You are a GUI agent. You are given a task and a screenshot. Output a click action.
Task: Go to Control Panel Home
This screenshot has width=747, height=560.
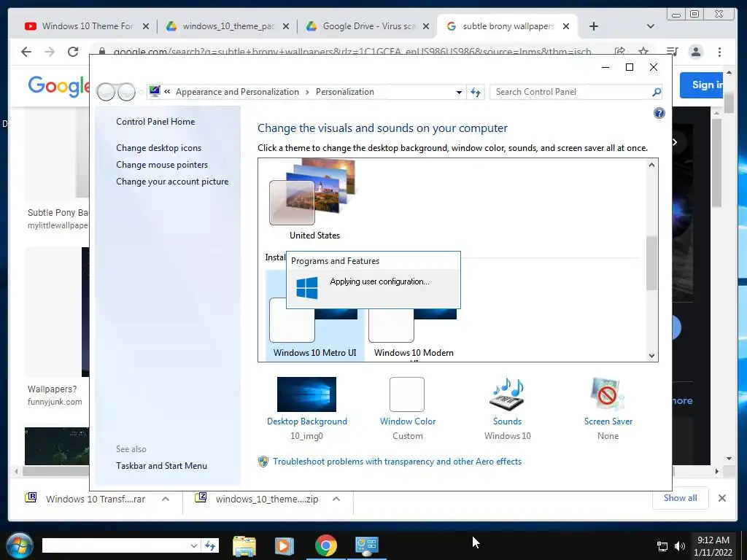155,122
